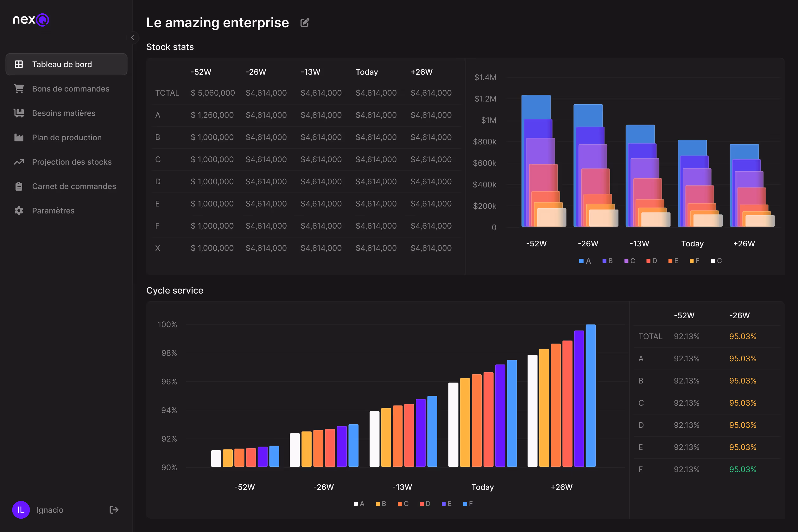Open Paramètres gear icon
The image size is (798, 532).
(19, 211)
